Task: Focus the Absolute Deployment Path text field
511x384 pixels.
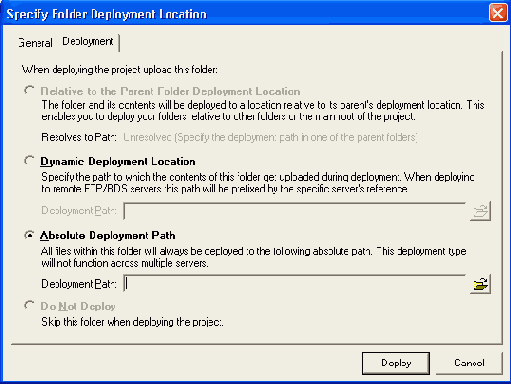Action: pos(295,284)
